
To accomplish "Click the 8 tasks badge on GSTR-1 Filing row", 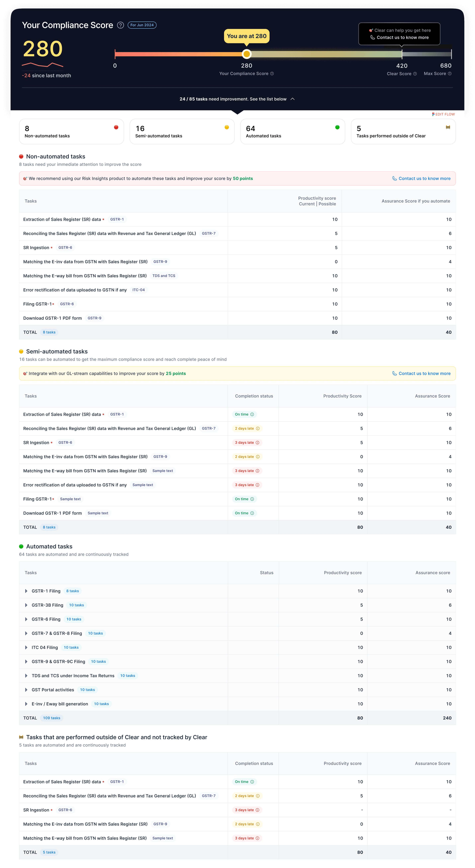I will (72, 591).
